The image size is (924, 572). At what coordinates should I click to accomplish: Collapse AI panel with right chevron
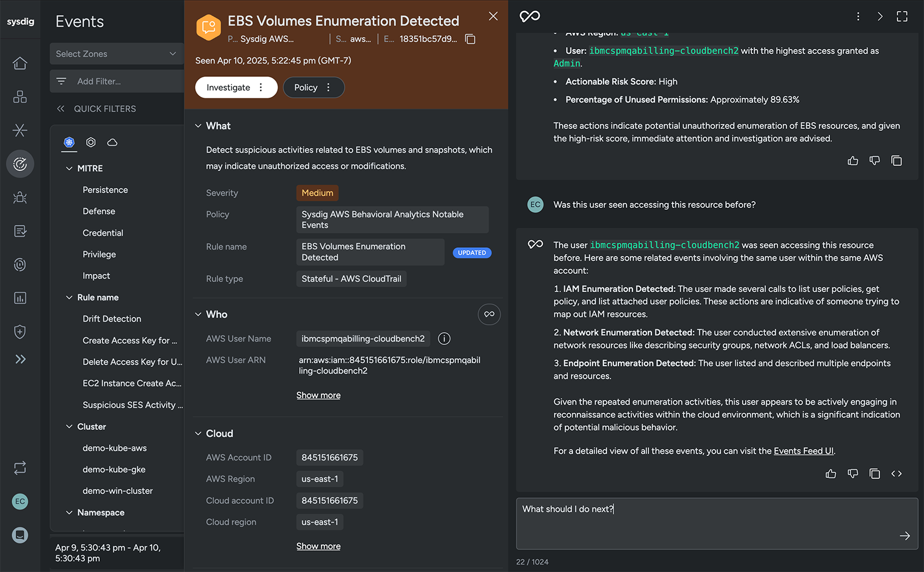[x=880, y=16]
